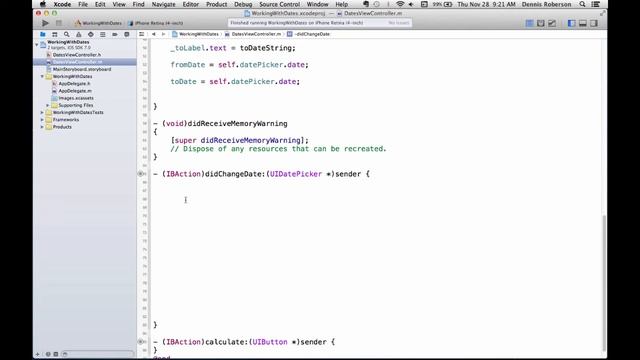Open the Navigate menu
This screenshot has width=640, height=360.
coord(163,4)
